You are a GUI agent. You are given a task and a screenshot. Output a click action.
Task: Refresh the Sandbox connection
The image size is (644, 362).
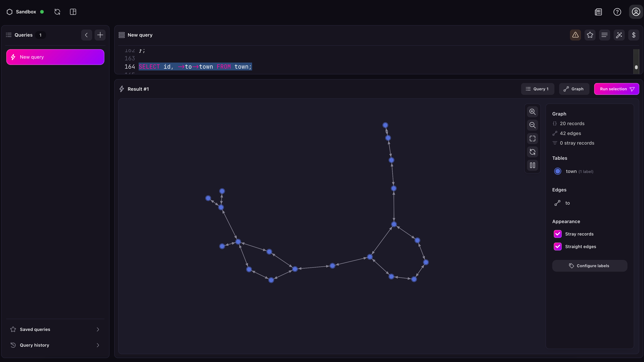[57, 12]
